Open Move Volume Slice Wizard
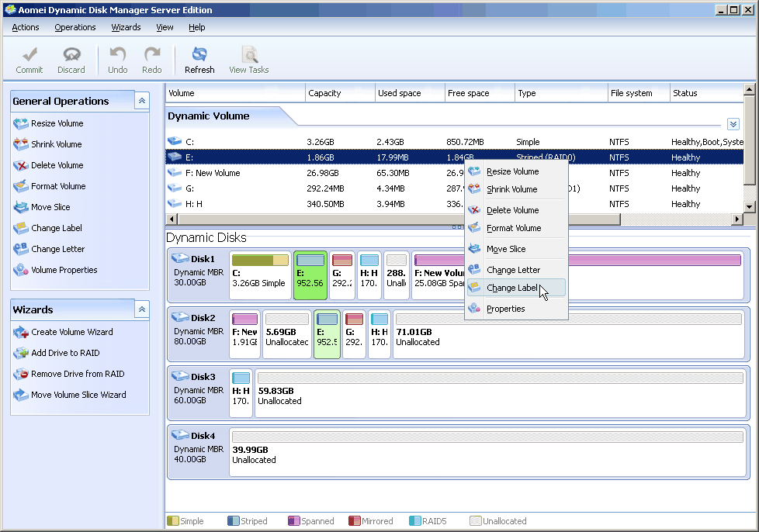The width and height of the screenshot is (759, 532). (x=78, y=395)
